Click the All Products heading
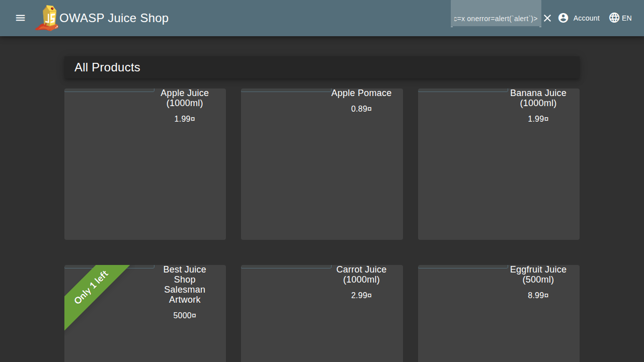Screen dimensions: 644x362 pyautogui.click(x=107, y=67)
